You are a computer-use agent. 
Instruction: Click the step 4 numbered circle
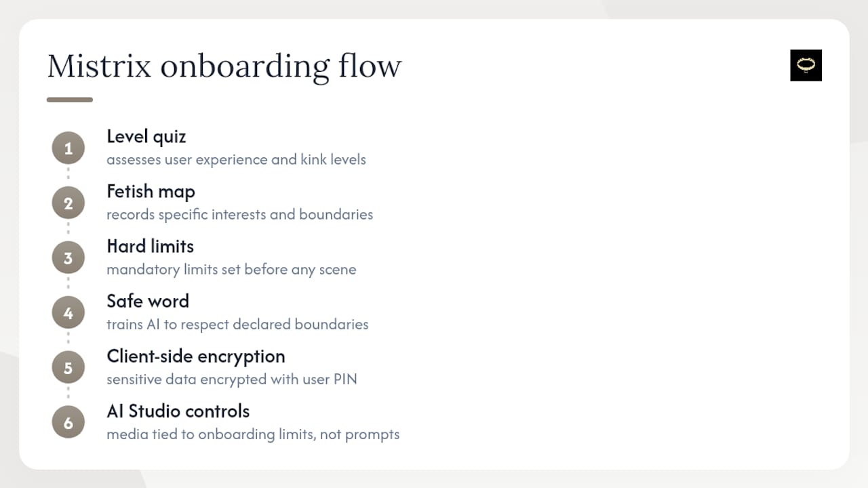click(x=68, y=313)
